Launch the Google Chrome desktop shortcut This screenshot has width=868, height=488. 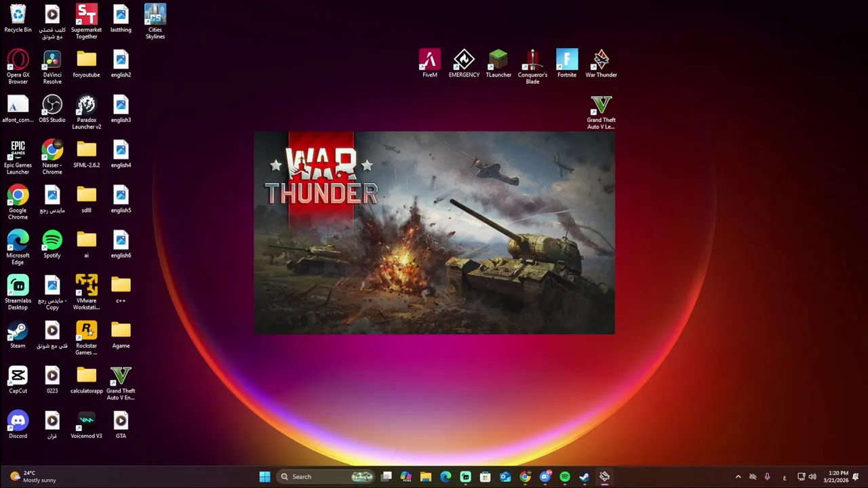pyautogui.click(x=18, y=202)
